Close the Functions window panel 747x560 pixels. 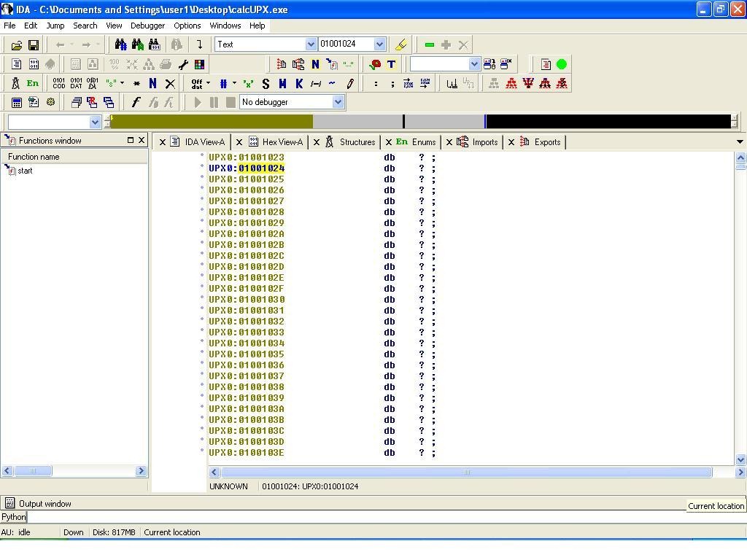142,140
